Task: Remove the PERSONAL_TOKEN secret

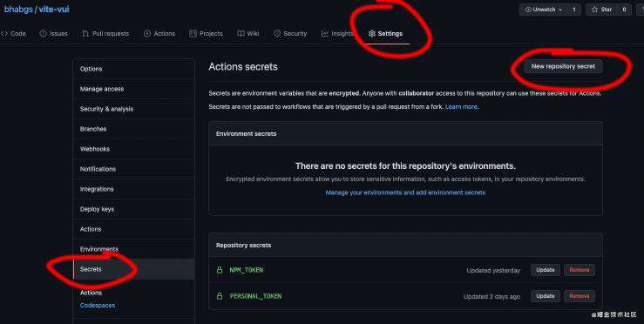Action: [x=580, y=296]
